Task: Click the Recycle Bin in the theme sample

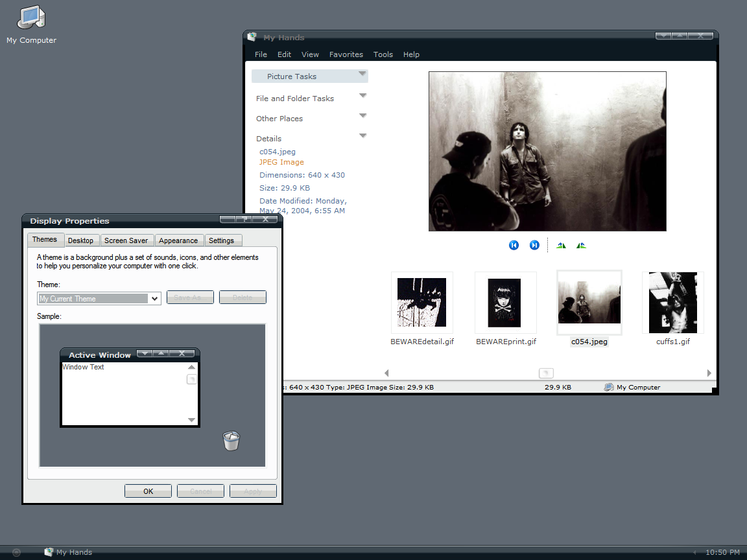Action: [231, 441]
